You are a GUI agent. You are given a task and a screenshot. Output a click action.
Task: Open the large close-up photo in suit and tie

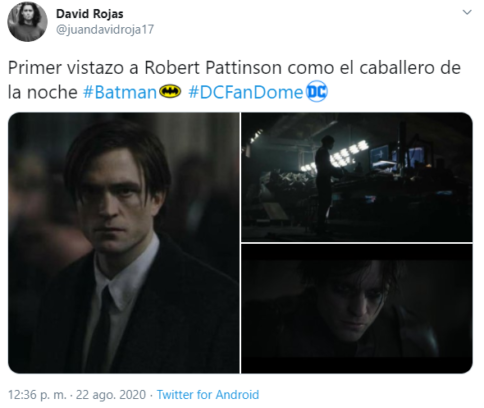click(x=123, y=243)
